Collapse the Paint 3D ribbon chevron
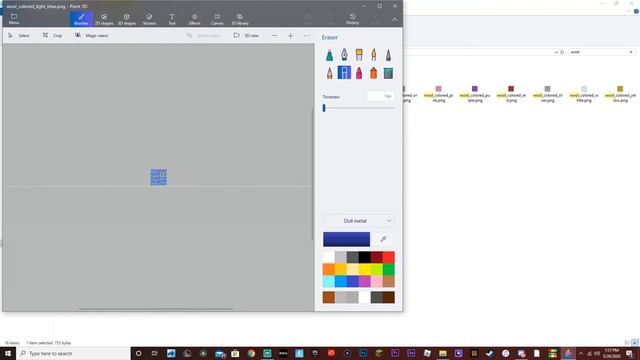This screenshot has height=360, width=640. pos(394,19)
